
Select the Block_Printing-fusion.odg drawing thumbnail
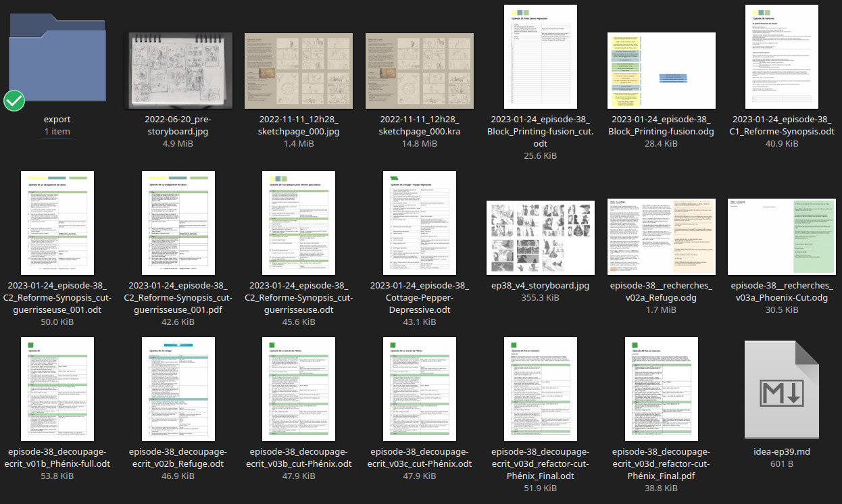[x=661, y=70]
